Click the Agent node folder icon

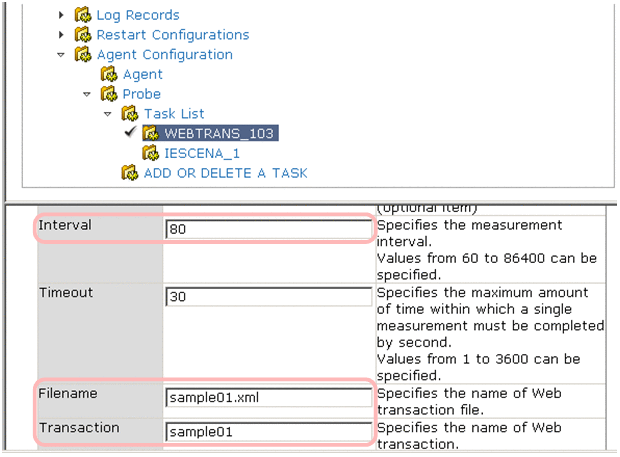pos(109,75)
